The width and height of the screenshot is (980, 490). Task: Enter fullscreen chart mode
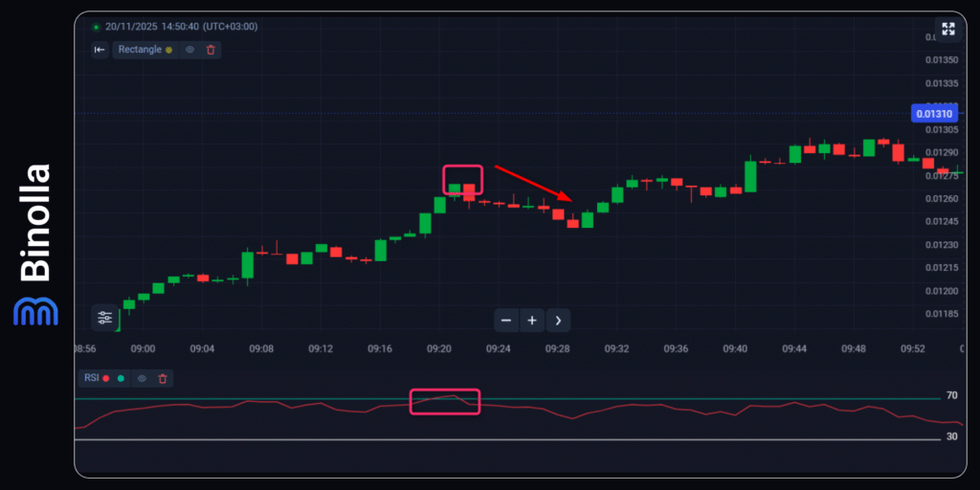[x=948, y=29]
